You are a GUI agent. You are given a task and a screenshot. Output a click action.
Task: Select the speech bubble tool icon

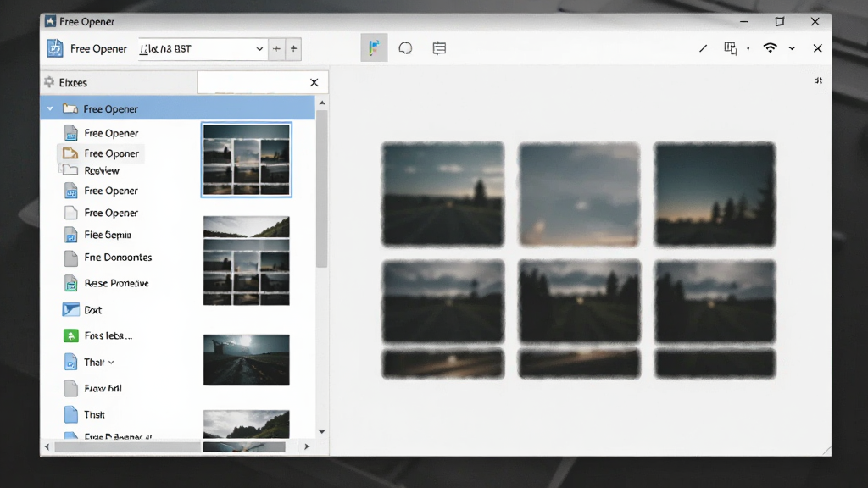405,48
